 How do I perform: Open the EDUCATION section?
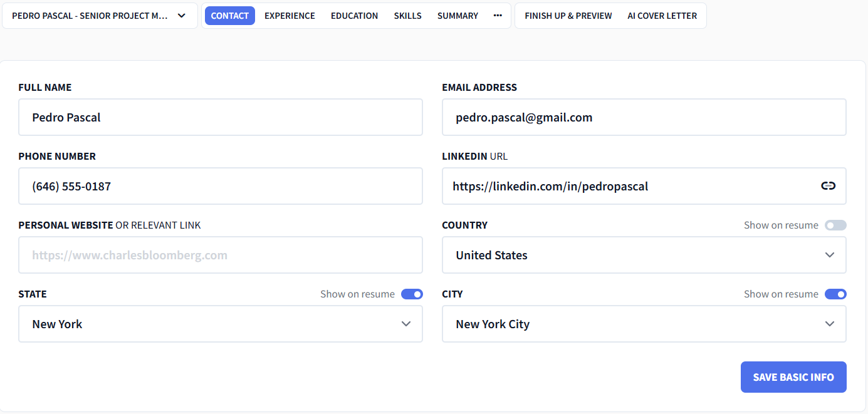[x=354, y=15]
